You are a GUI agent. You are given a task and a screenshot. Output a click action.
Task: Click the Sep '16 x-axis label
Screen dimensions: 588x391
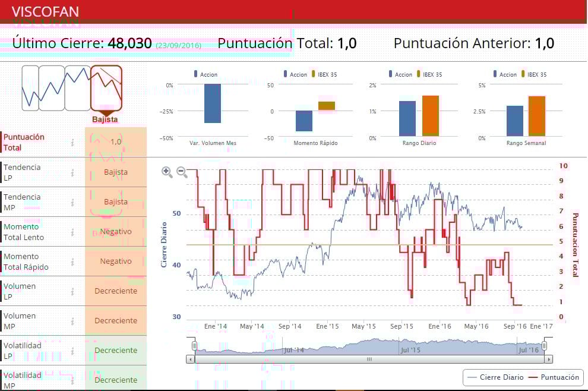[514, 326]
